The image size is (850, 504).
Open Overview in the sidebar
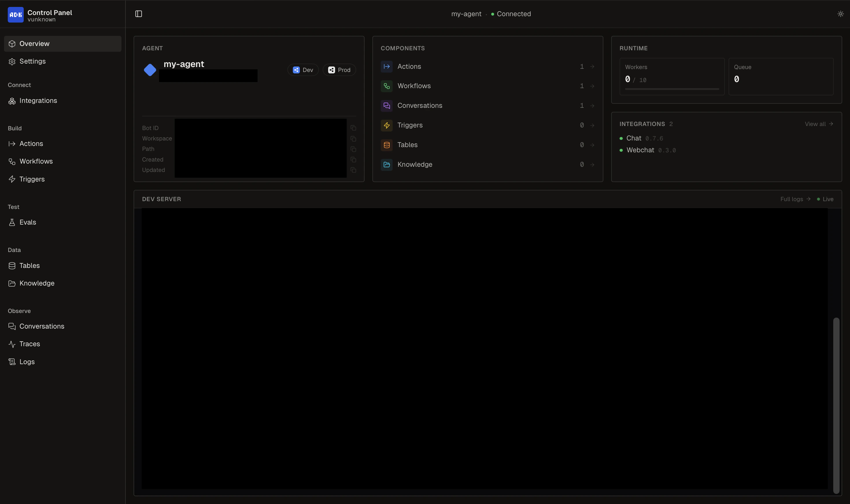coord(34,43)
